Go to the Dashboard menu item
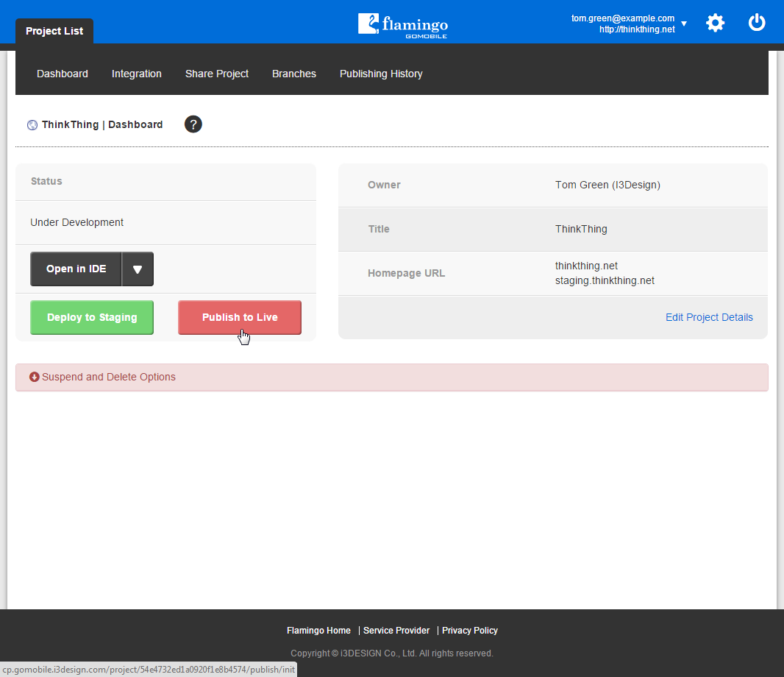 (x=63, y=74)
